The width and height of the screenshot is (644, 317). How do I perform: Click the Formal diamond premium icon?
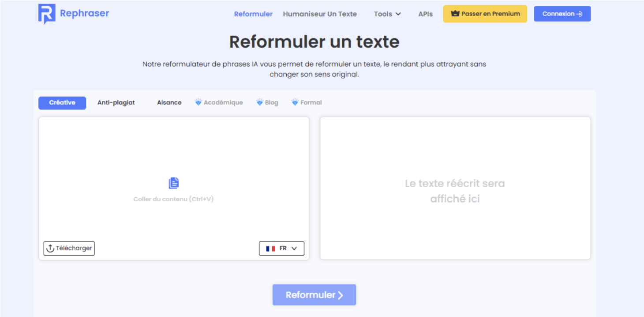pyautogui.click(x=295, y=102)
